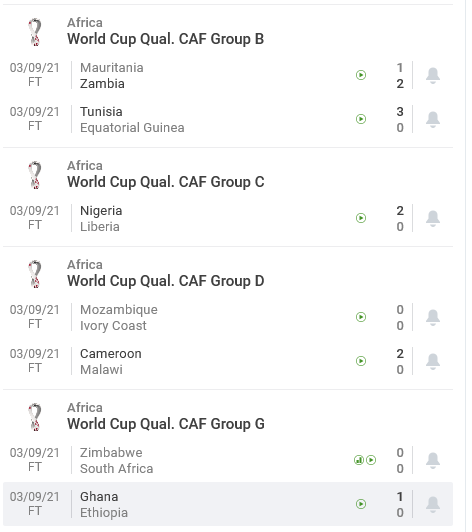Screen dimensions: 472x532
Task: Toggle notification bell for Nigeria vs Liberia
Action: (433, 218)
